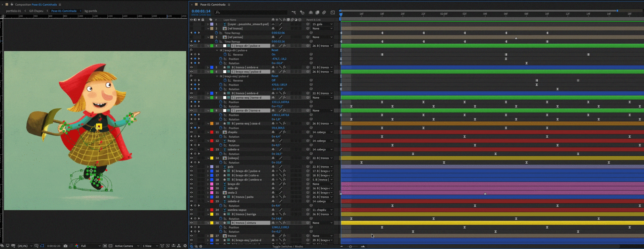Enable Motion Blur for the composition

(324, 12)
